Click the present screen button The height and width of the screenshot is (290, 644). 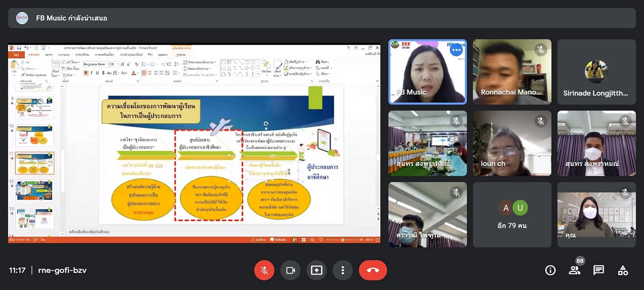tap(317, 271)
